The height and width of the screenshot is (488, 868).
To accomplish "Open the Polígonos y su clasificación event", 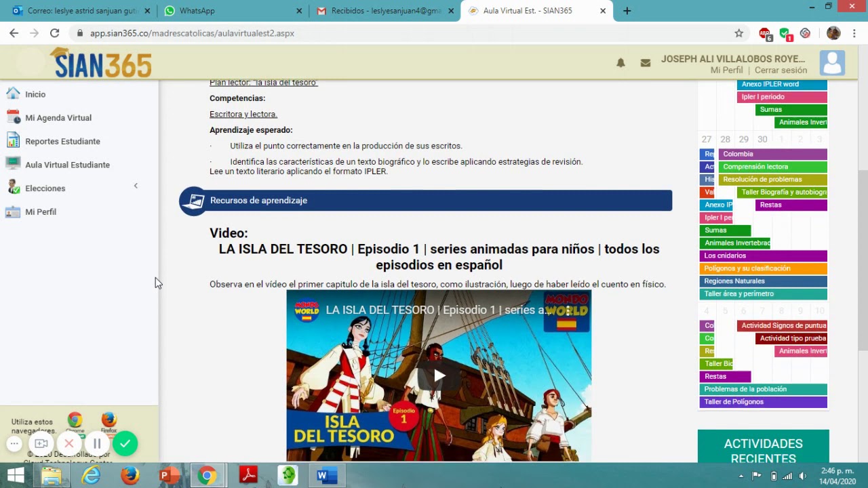I will [763, 268].
